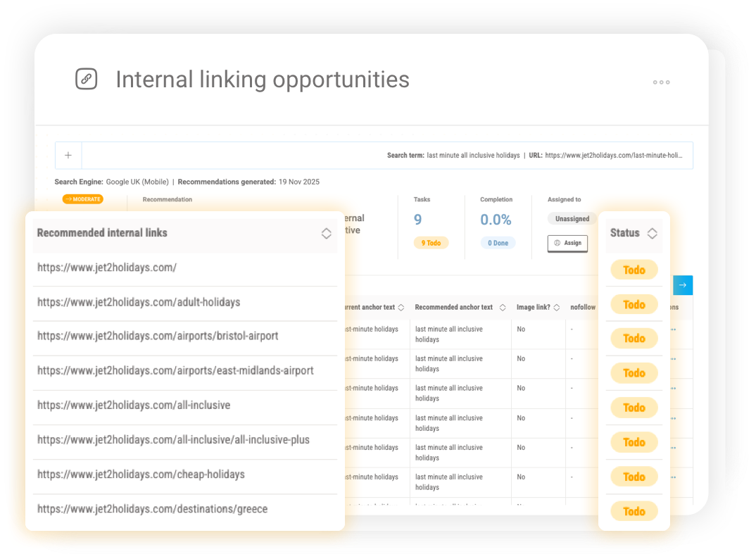Click the orange MODERATE difficulty badge
Image resolution: width=756 pixels, height=559 pixels.
point(82,199)
